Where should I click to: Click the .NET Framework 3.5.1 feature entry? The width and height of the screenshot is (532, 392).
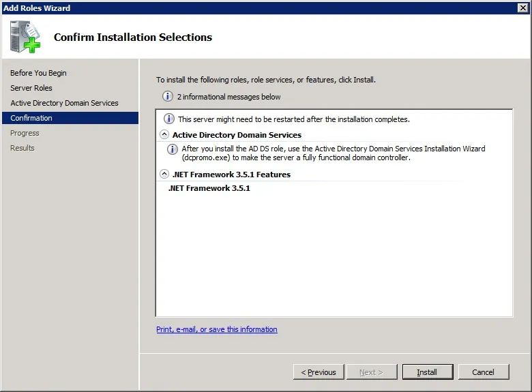click(x=209, y=188)
